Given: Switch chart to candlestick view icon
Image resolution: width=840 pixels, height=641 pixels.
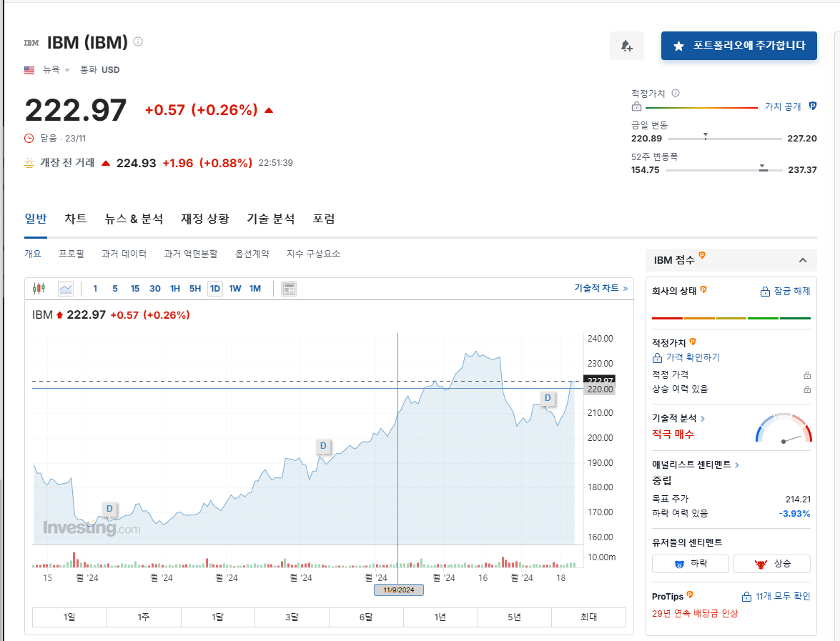Looking at the screenshot, I should 39,289.
